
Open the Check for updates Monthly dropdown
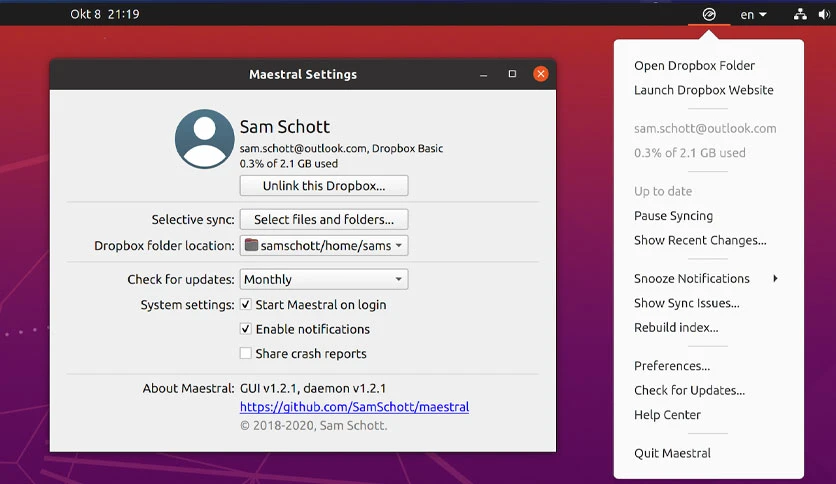click(324, 279)
